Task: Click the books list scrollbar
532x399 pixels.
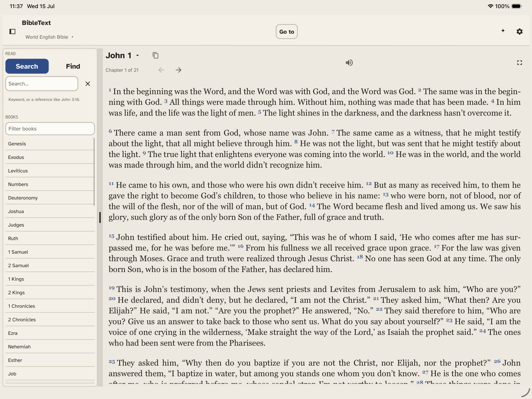Action: 94,172
